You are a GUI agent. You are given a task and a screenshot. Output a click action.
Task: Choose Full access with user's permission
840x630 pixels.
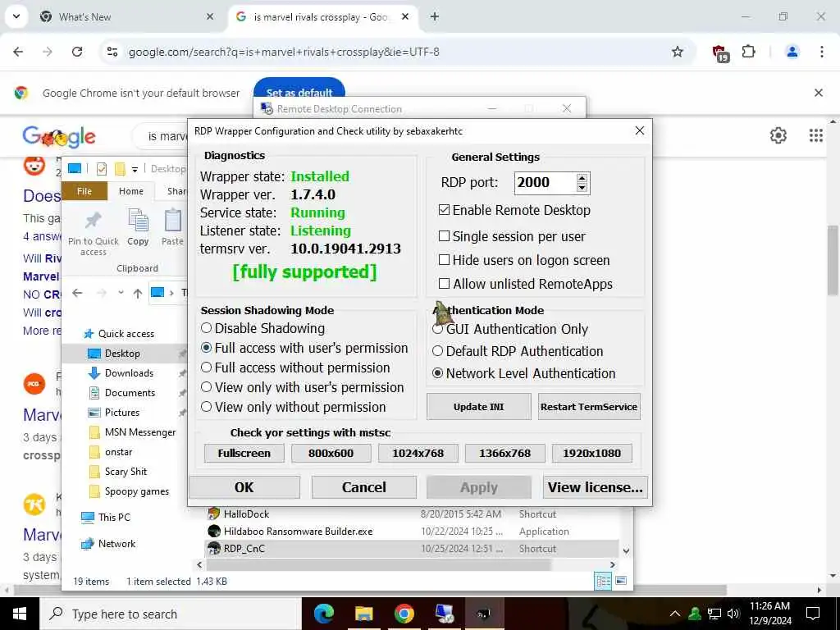(206, 348)
